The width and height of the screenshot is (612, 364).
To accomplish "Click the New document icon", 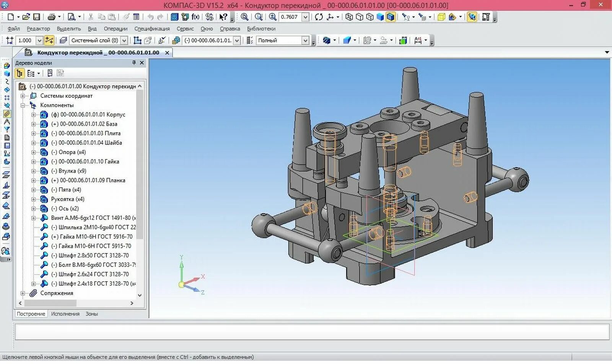I will click(10, 17).
